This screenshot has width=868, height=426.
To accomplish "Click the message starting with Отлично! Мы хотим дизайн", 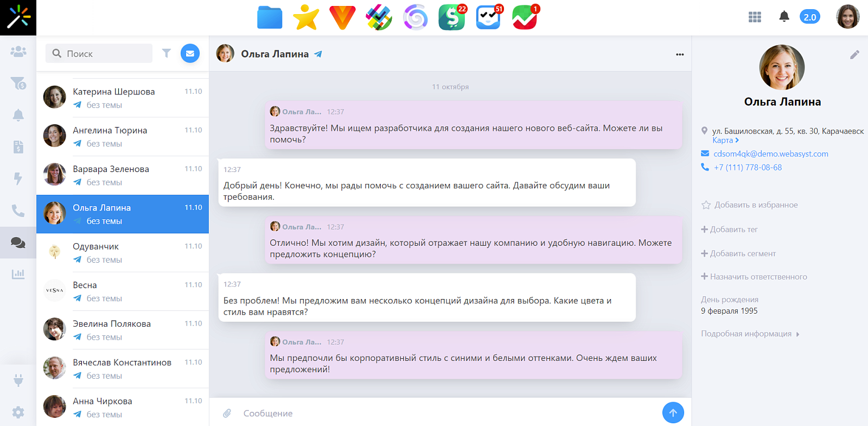I will (473, 240).
